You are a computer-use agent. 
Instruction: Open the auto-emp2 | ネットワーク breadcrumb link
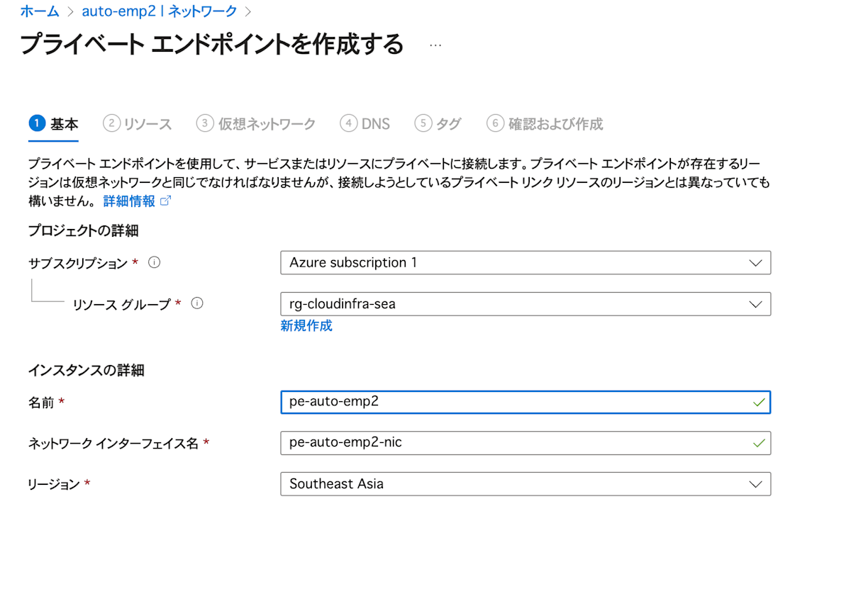[157, 11]
